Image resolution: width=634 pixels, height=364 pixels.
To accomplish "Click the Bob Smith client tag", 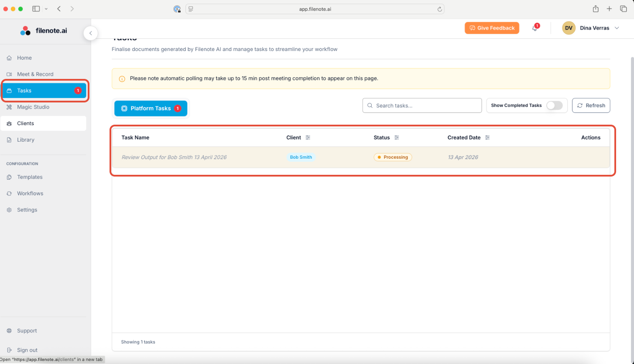I will point(301,157).
